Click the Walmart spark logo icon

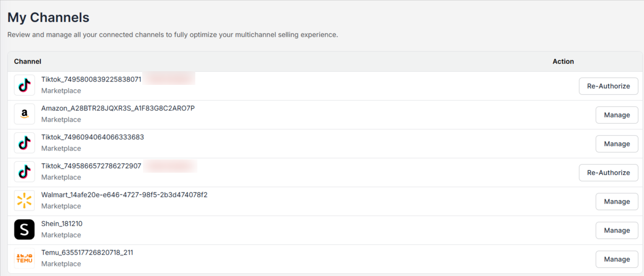coord(24,201)
